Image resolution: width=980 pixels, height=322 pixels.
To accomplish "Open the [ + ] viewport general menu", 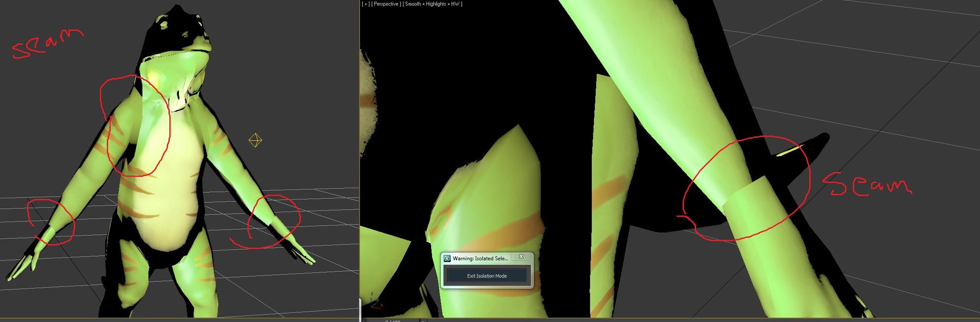I will tap(366, 4).
